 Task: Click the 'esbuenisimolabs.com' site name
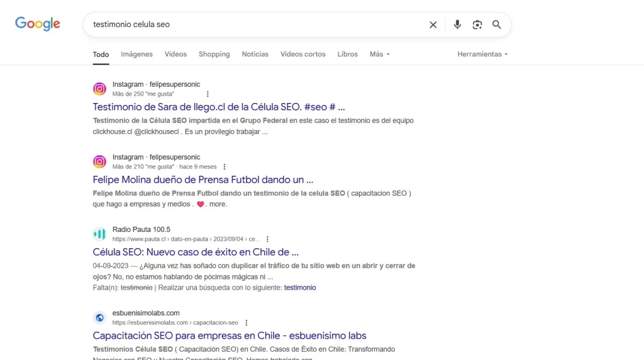tap(146, 313)
